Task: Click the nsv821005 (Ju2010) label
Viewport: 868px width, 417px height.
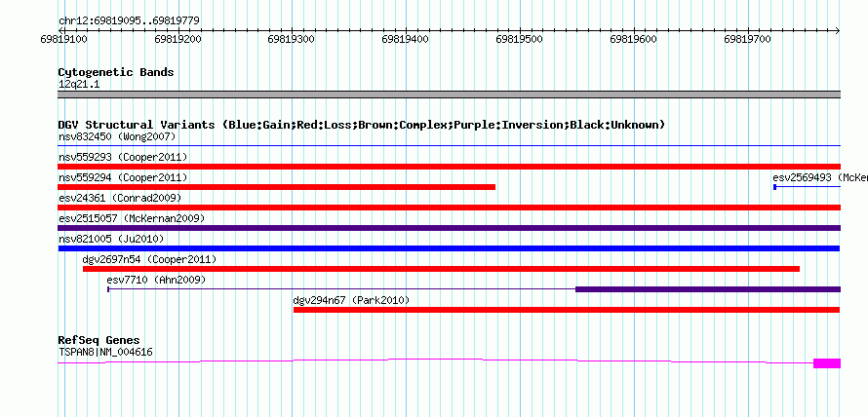Action: click(x=111, y=239)
